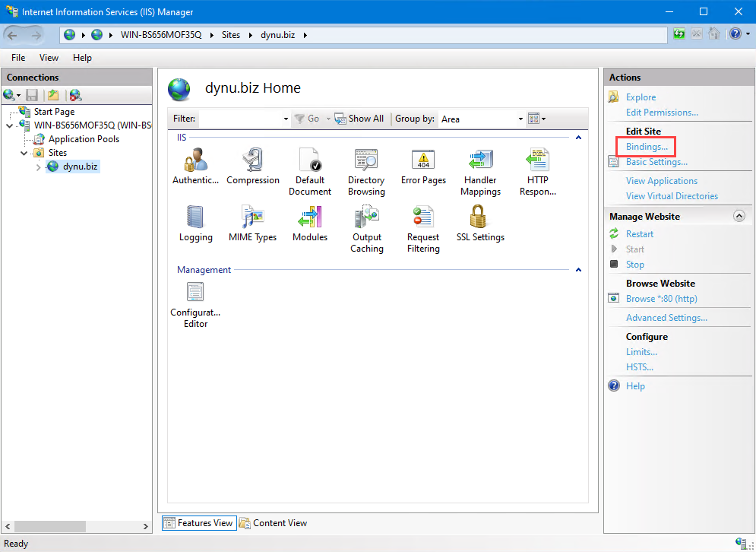756x552 pixels.
Task: Open the Error Pages feature
Action: click(423, 166)
